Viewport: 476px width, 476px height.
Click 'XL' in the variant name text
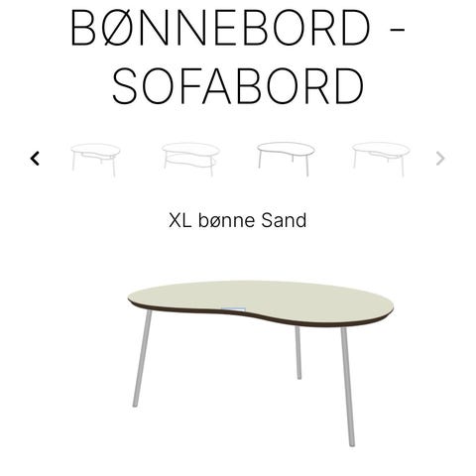pos(180,220)
